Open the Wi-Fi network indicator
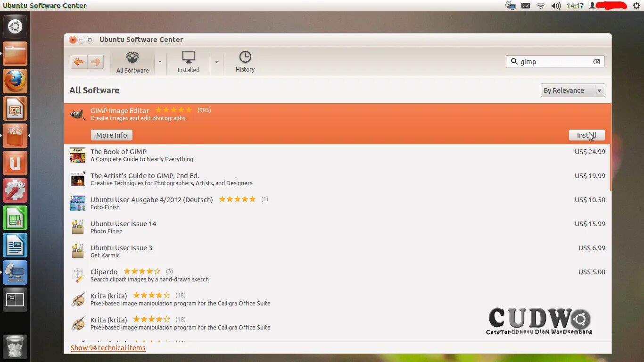The image size is (644, 362). tap(541, 6)
